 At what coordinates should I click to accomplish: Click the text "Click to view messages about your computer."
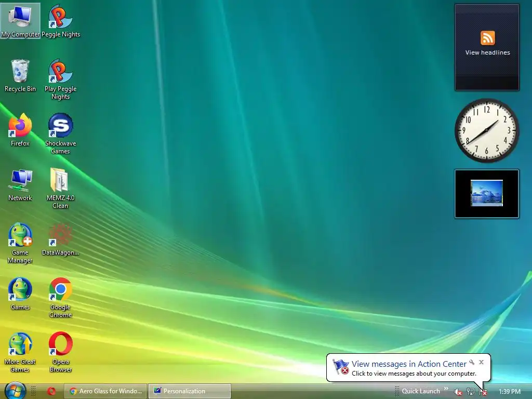[414, 374]
